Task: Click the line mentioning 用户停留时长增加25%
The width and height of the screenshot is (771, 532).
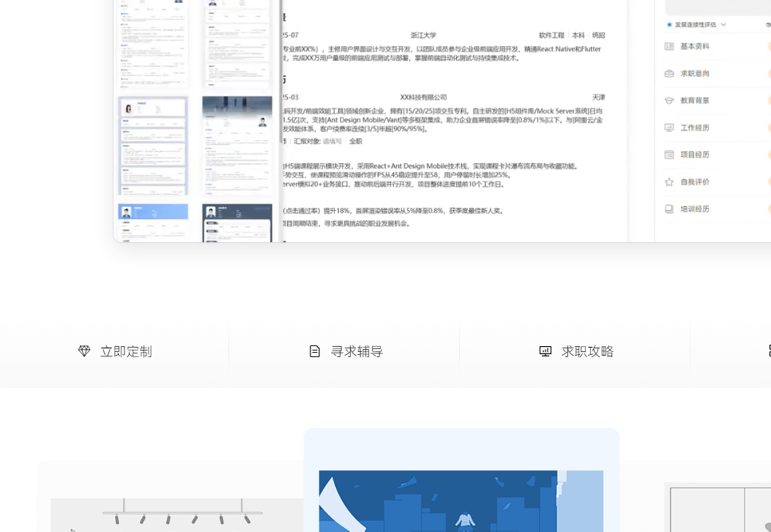Action: click(x=398, y=175)
